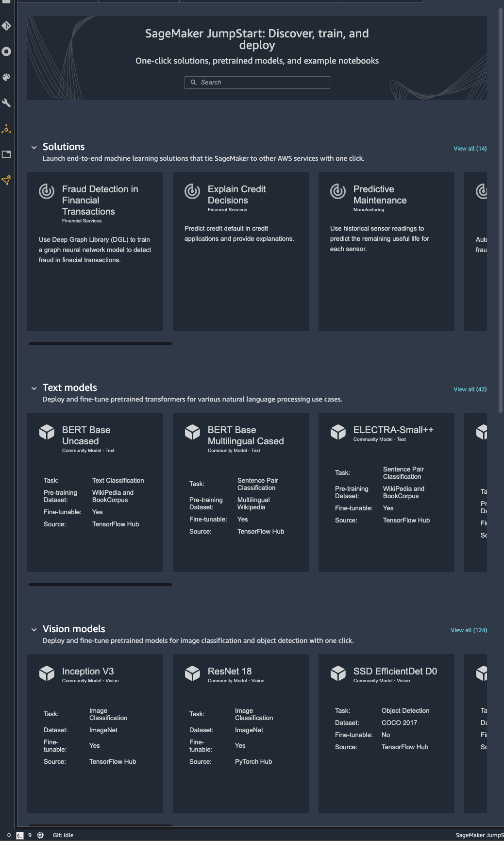Open View all (42) text models link
Screen dimensions: 504x841
[x=470, y=389]
